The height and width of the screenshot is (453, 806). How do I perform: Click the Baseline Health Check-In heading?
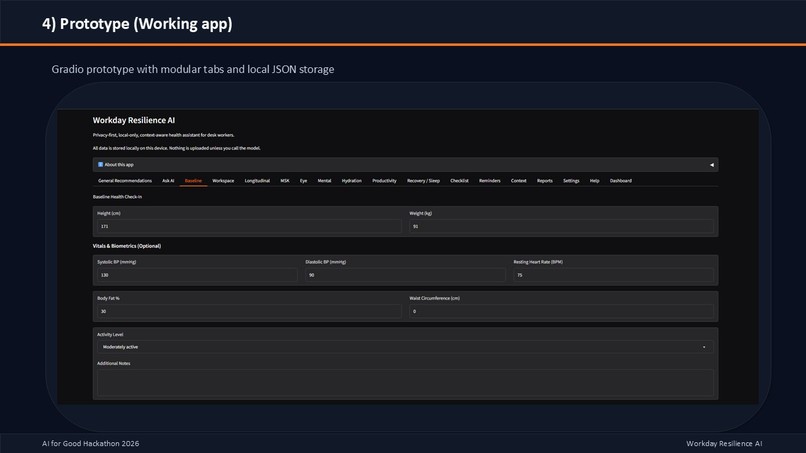click(x=117, y=196)
